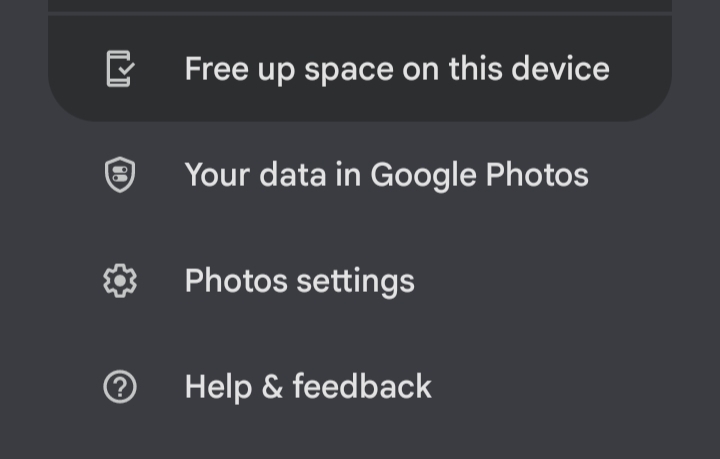Tap the phone-with-checkmark free up space icon
The width and height of the screenshot is (720, 459).
(x=120, y=69)
